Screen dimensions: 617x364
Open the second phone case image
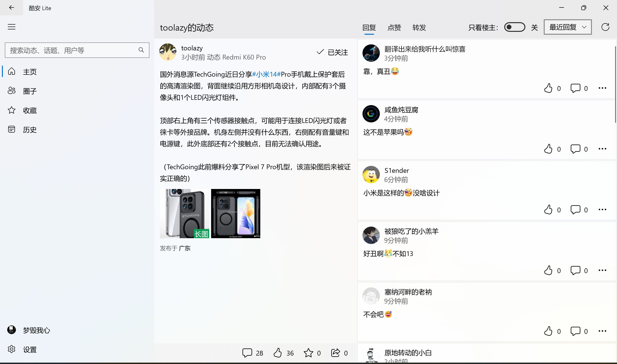(x=236, y=213)
